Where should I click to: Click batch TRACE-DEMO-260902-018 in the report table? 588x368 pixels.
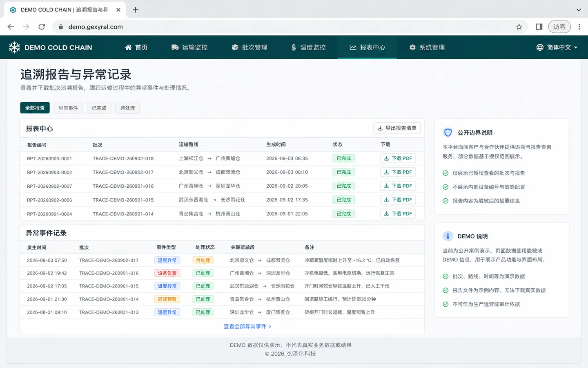[123, 158]
